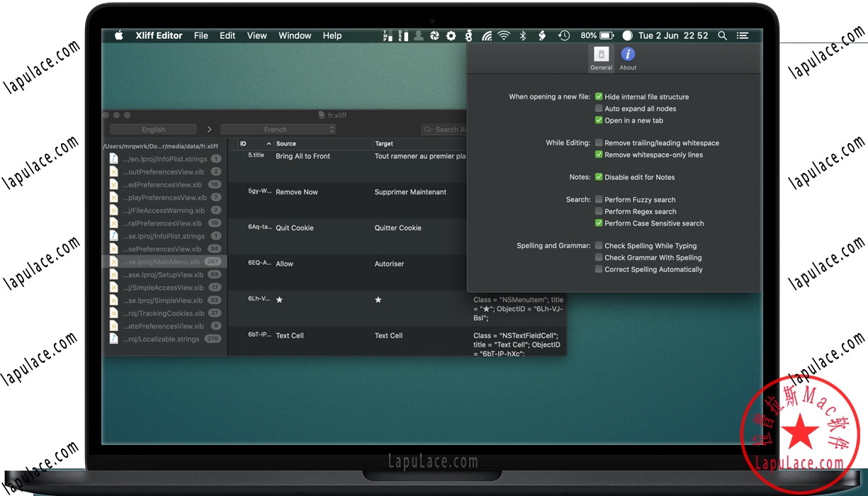Select ID cell '5.title'
Screen dimensions: 868x496
point(256,155)
